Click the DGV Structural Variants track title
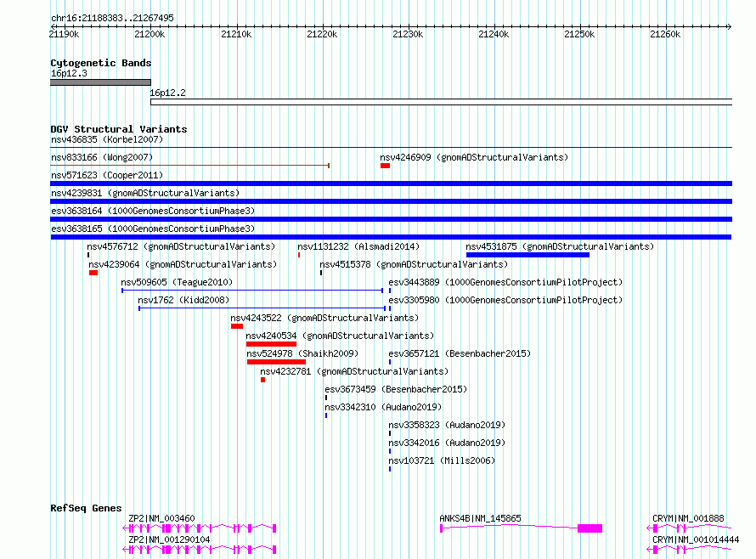Image resolution: width=756 pixels, height=559 pixels. tap(119, 129)
